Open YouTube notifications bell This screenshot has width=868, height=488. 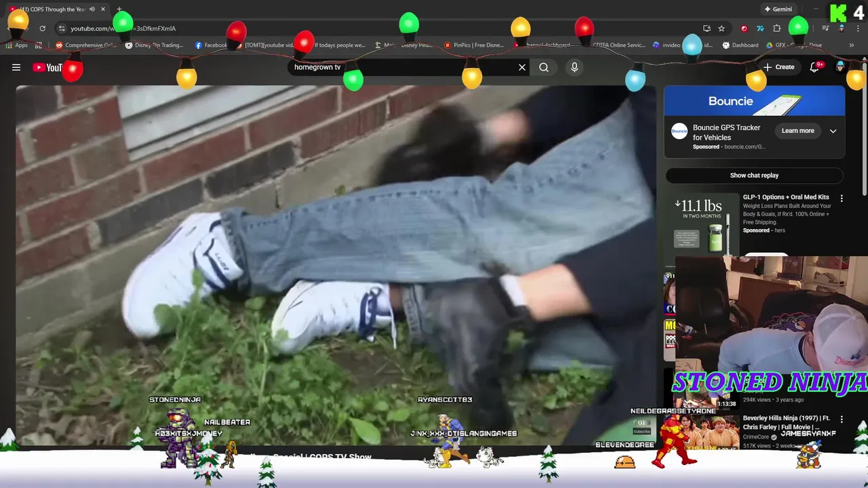point(814,67)
